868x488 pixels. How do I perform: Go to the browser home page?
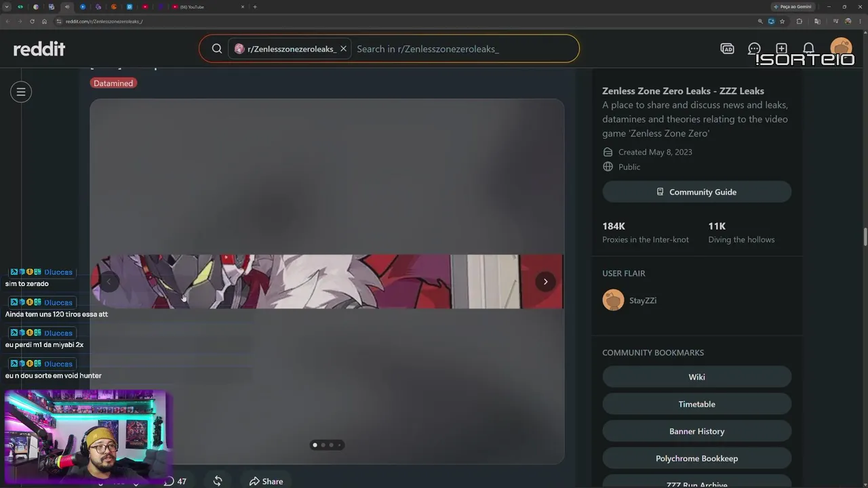[x=44, y=21]
